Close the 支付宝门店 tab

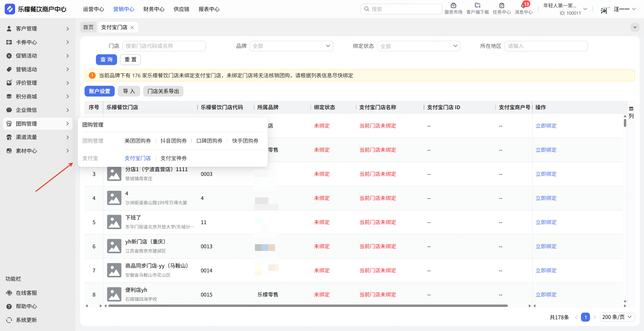(x=132, y=27)
